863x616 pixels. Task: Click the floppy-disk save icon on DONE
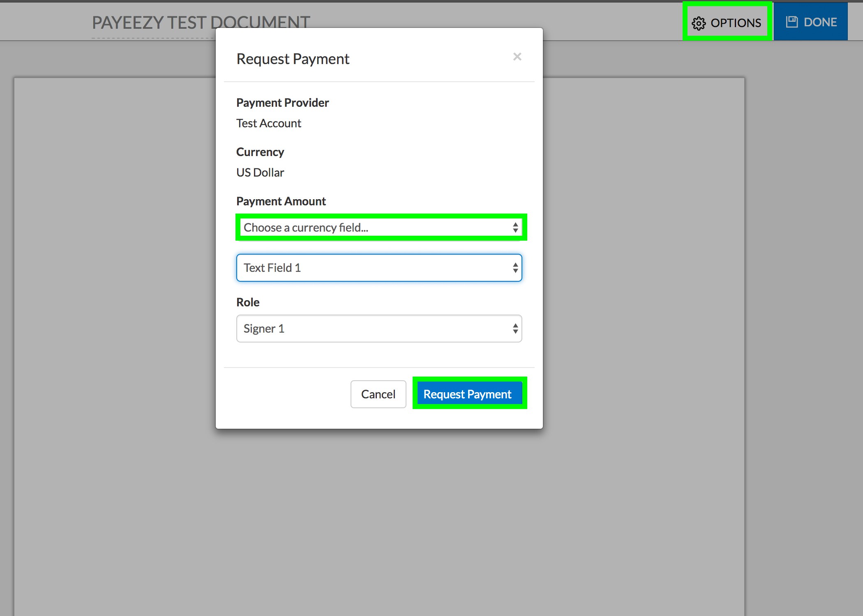(791, 22)
